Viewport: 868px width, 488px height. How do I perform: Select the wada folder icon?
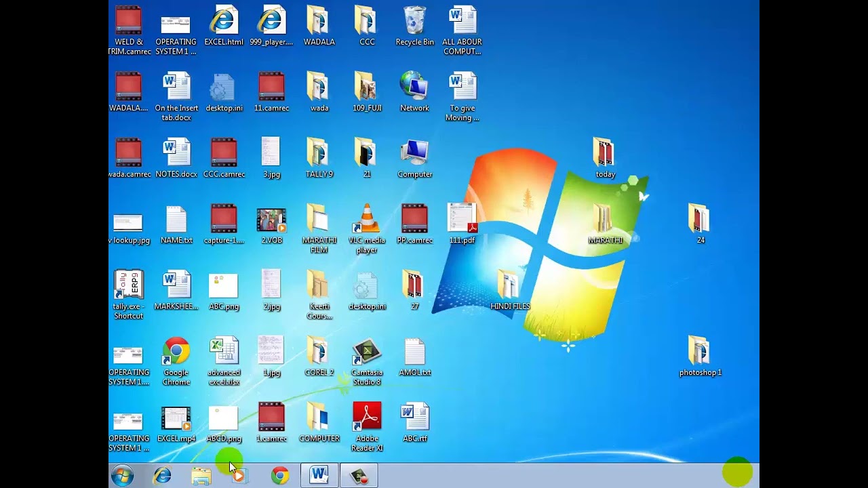(x=319, y=92)
